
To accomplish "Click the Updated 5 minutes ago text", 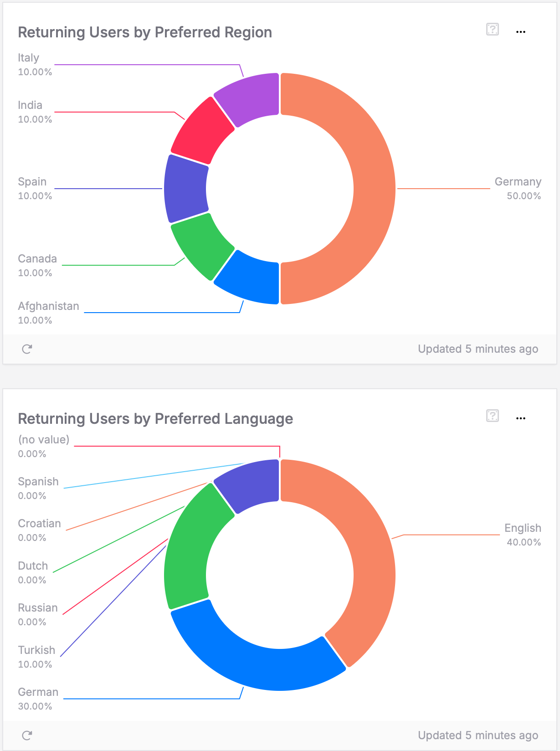I will (478, 349).
